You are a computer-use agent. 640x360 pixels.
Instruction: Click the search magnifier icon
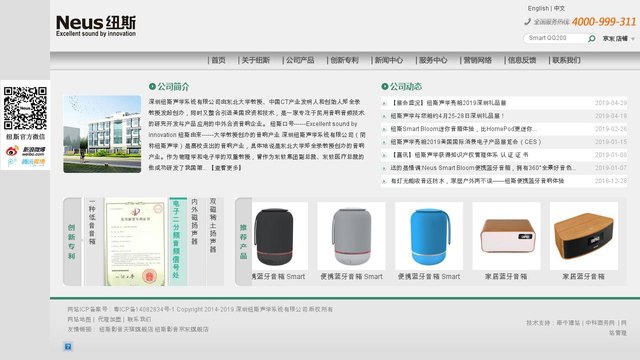click(x=591, y=38)
